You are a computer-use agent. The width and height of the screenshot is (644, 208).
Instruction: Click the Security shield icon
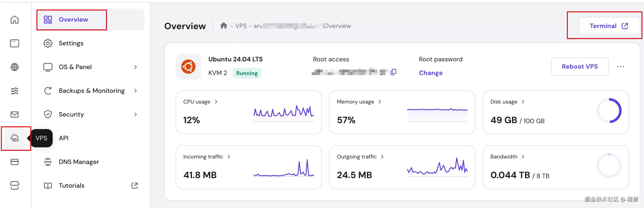(48, 114)
